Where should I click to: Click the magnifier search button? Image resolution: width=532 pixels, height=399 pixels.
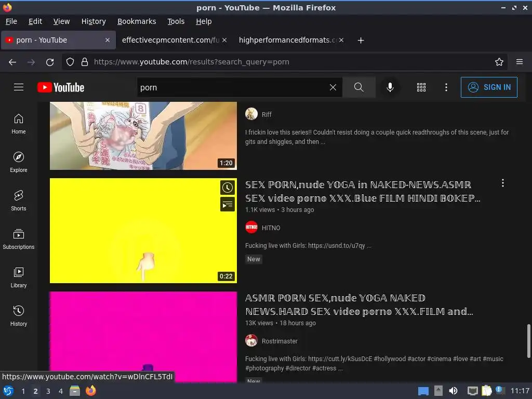[358, 87]
